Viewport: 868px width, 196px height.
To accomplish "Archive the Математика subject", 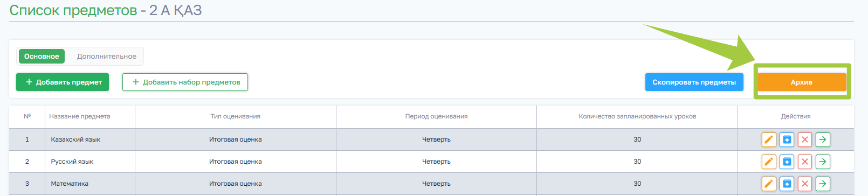I will (x=787, y=184).
